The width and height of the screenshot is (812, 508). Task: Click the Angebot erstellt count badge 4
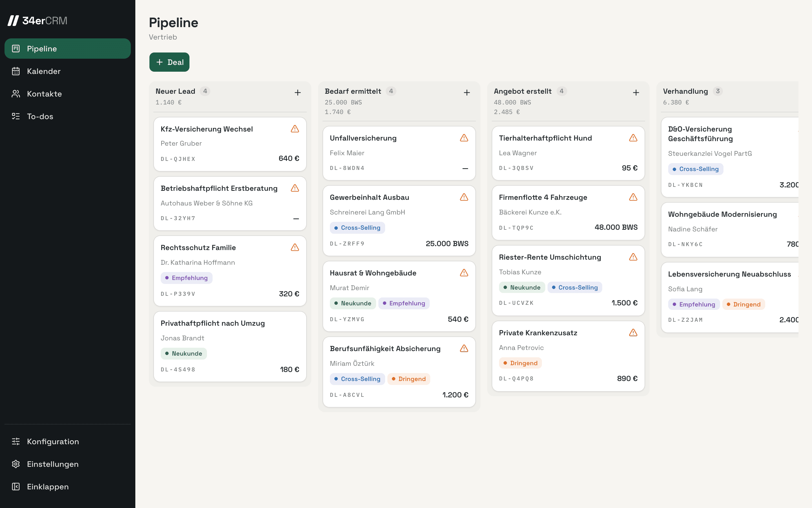(x=561, y=91)
